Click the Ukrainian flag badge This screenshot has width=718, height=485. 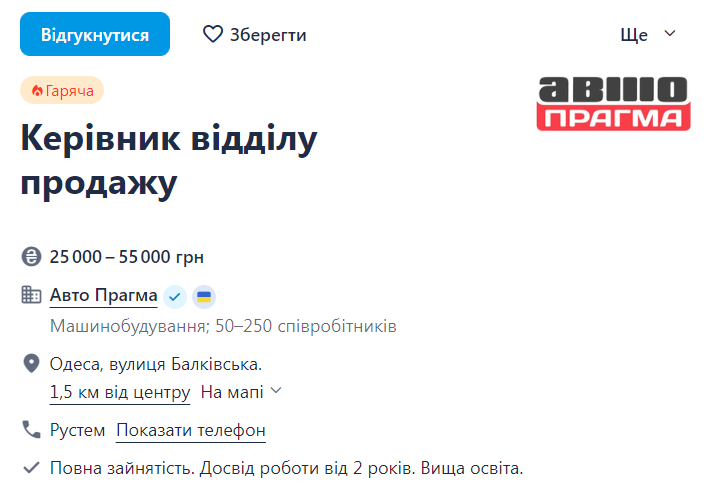coord(204,296)
